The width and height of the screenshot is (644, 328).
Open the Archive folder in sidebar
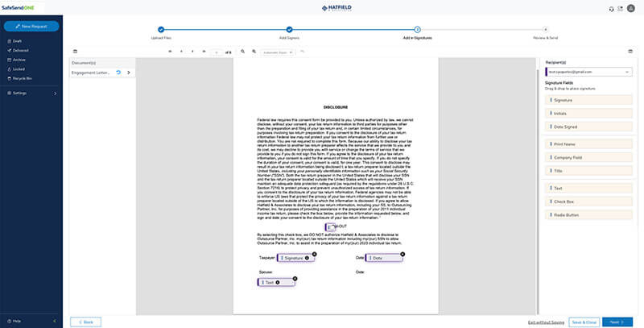16,60
